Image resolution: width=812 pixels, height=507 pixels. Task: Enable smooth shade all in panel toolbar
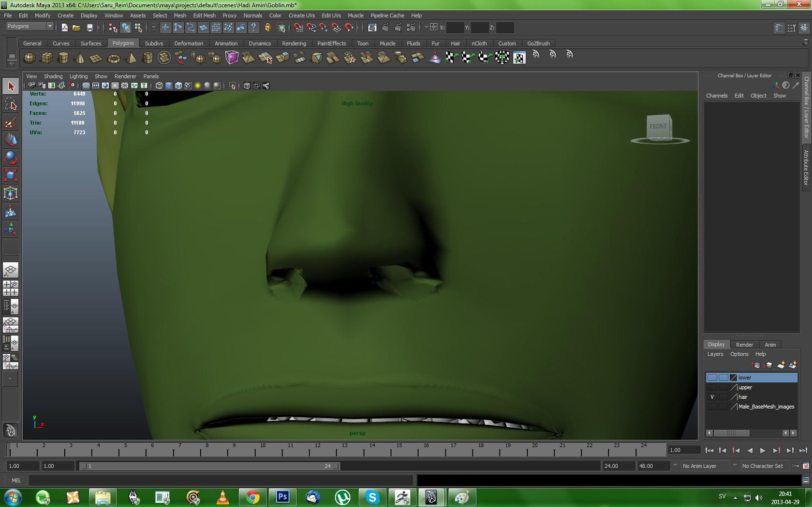168,86
